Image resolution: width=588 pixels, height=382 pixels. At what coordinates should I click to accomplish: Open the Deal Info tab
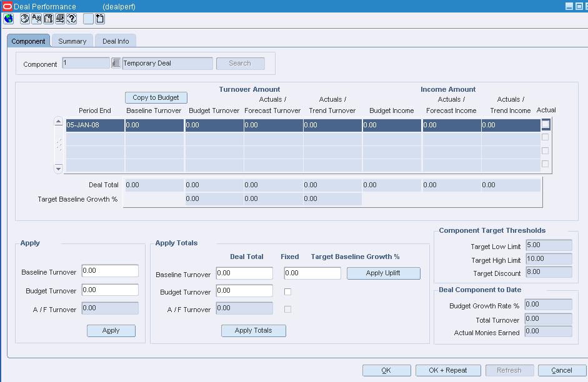(x=116, y=41)
